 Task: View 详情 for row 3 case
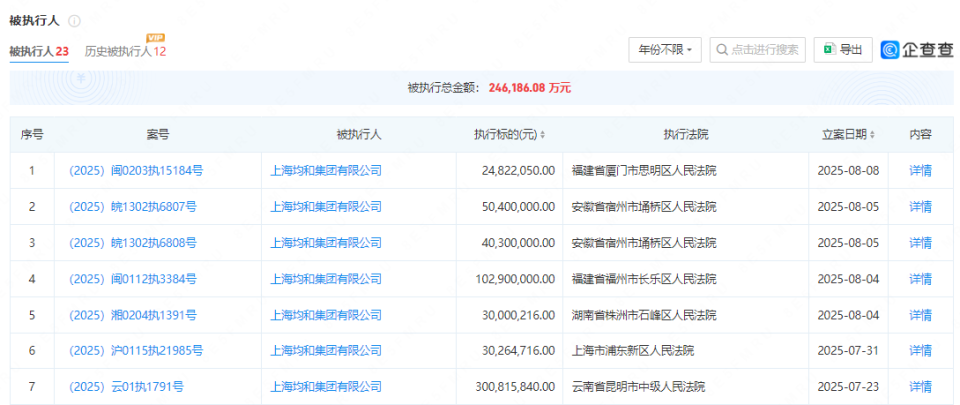pos(920,243)
